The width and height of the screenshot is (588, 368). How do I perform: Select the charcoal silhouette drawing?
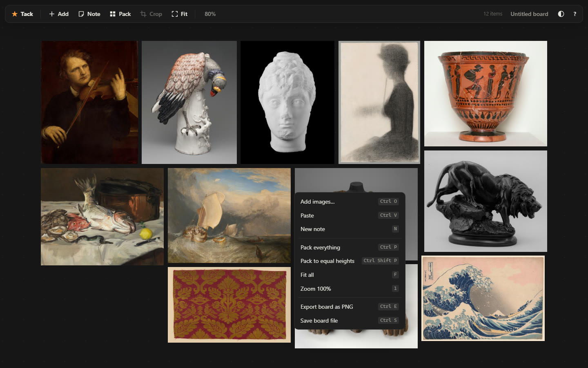[379, 102]
